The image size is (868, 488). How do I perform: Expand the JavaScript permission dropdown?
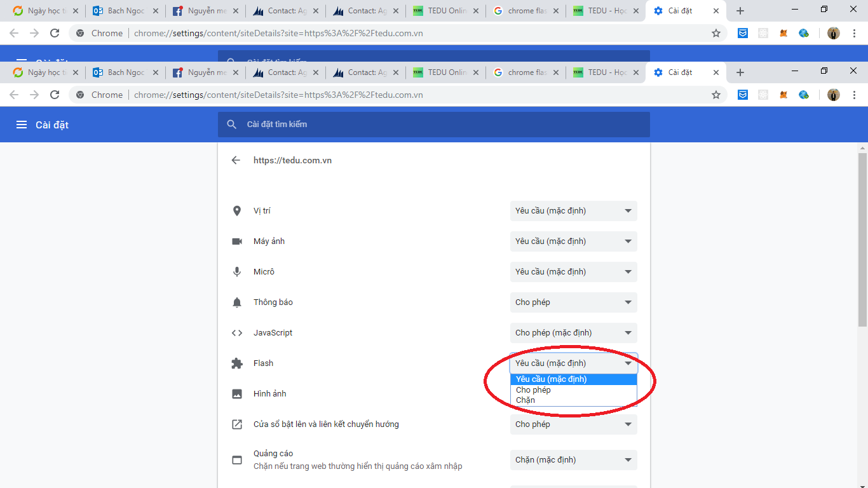point(573,333)
